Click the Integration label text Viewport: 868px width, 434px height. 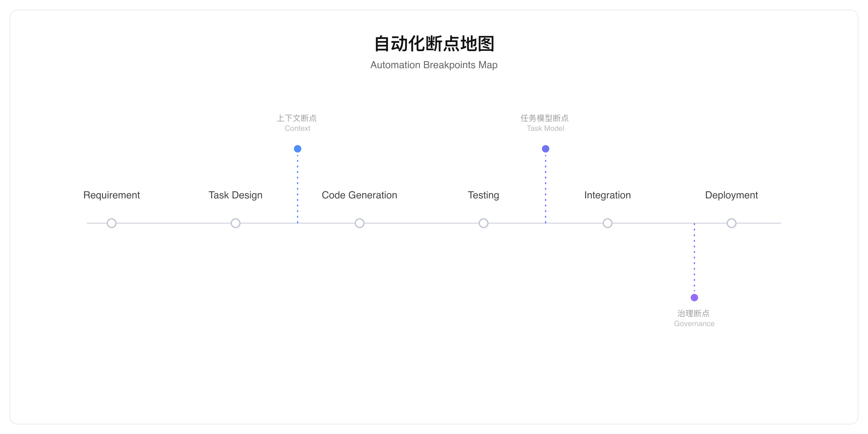608,195
